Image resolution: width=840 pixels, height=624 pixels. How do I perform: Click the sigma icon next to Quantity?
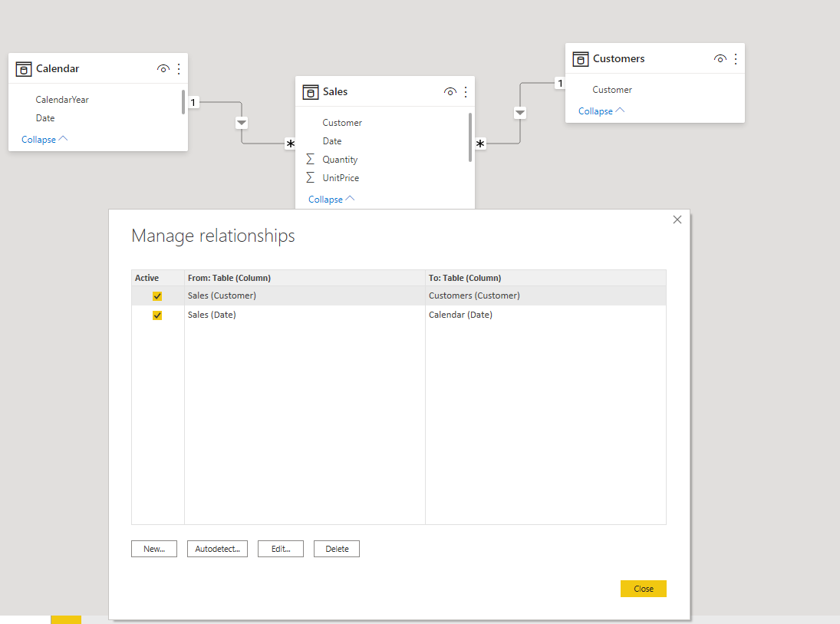point(310,159)
